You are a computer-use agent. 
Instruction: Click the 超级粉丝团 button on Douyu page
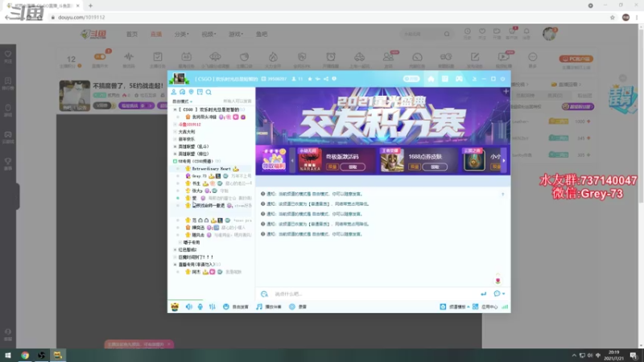(577, 107)
